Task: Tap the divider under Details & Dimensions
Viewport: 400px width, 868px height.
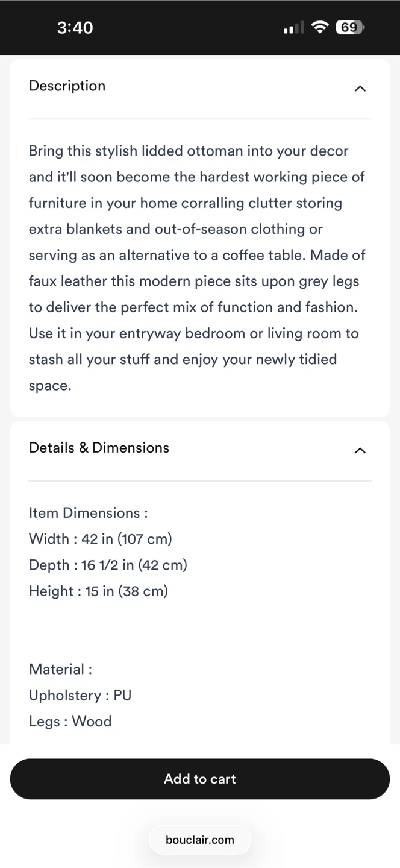Action: (x=200, y=481)
